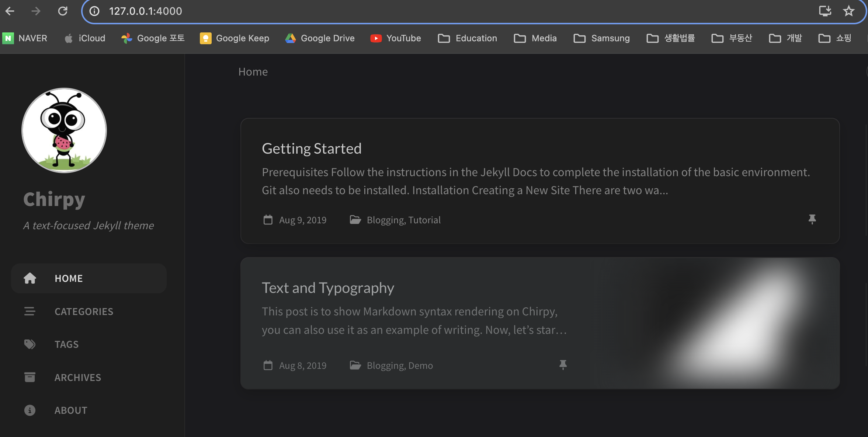
Task: Bookmark page with star icon
Action: (848, 11)
